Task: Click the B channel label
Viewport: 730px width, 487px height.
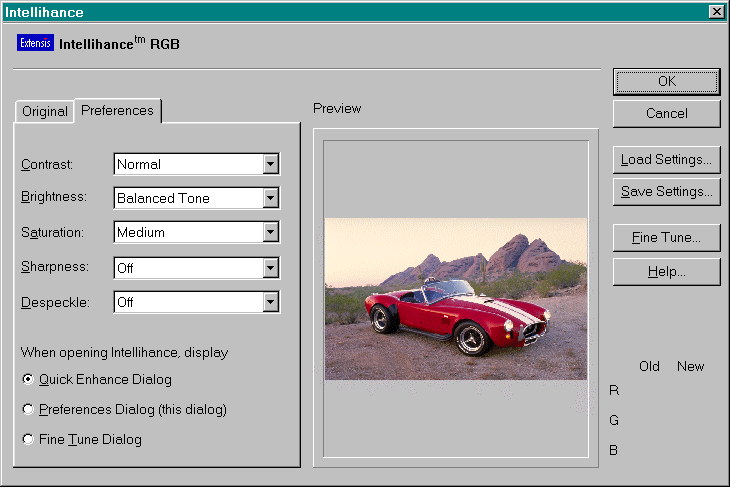Action: point(614,450)
